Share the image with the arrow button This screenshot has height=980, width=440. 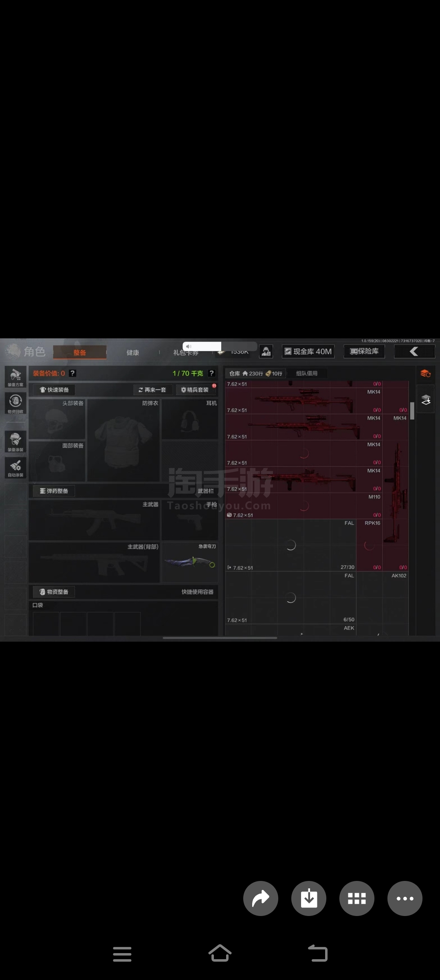pos(261,898)
